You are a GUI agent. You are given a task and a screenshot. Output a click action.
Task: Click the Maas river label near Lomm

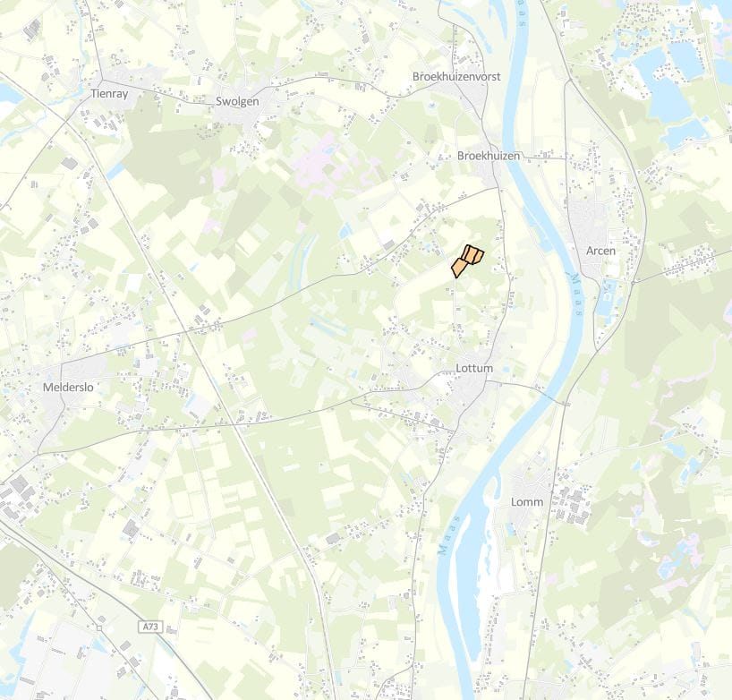point(449,535)
